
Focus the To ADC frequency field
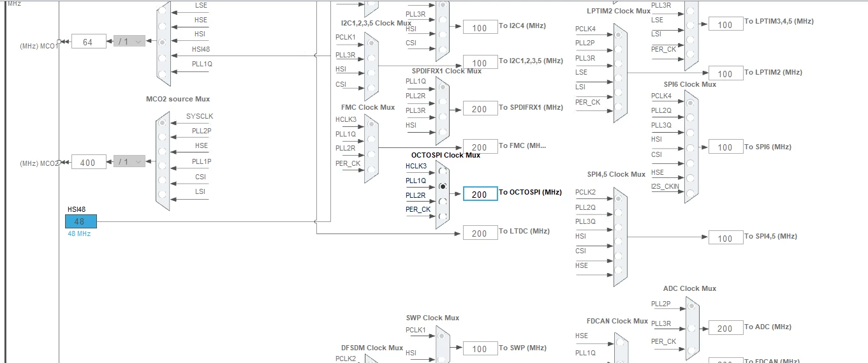click(x=726, y=328)
